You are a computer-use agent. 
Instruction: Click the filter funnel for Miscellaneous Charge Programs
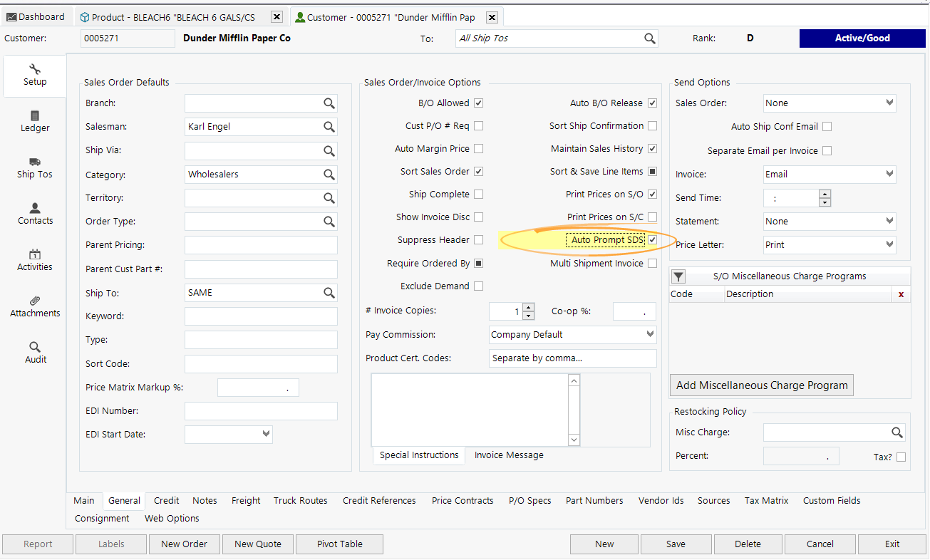pyautogui.click(x=678, y=276)
